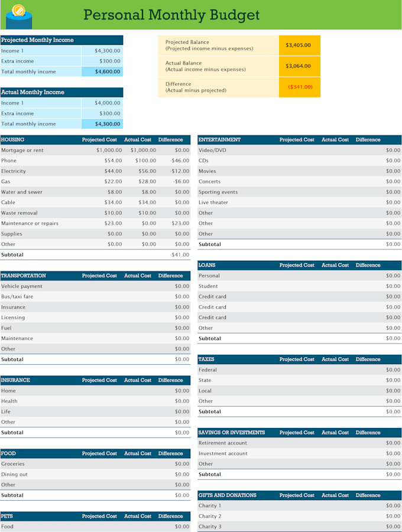
Task: Click the Vehicle payment row label
Action: pyautogui.click(x=22, y=286)
